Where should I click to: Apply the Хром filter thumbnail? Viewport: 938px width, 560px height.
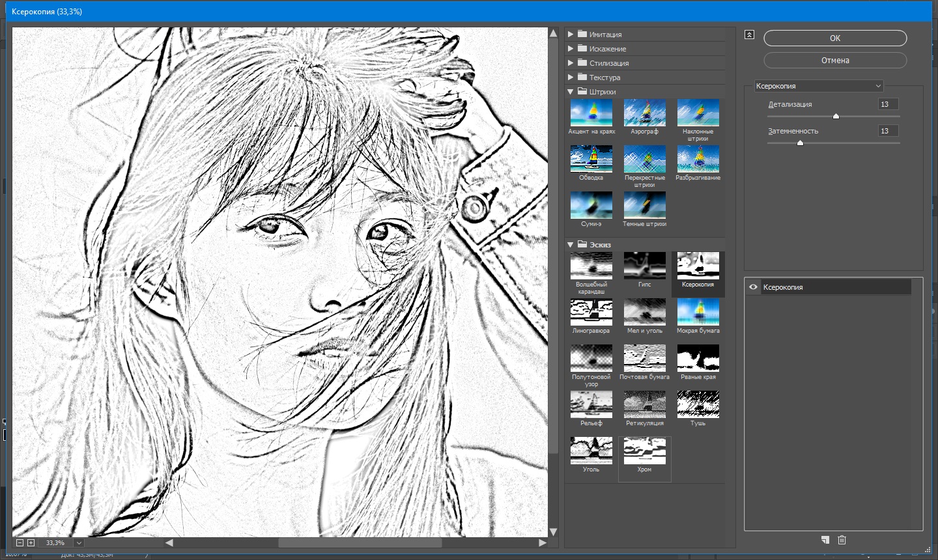[x=644, y=451]
